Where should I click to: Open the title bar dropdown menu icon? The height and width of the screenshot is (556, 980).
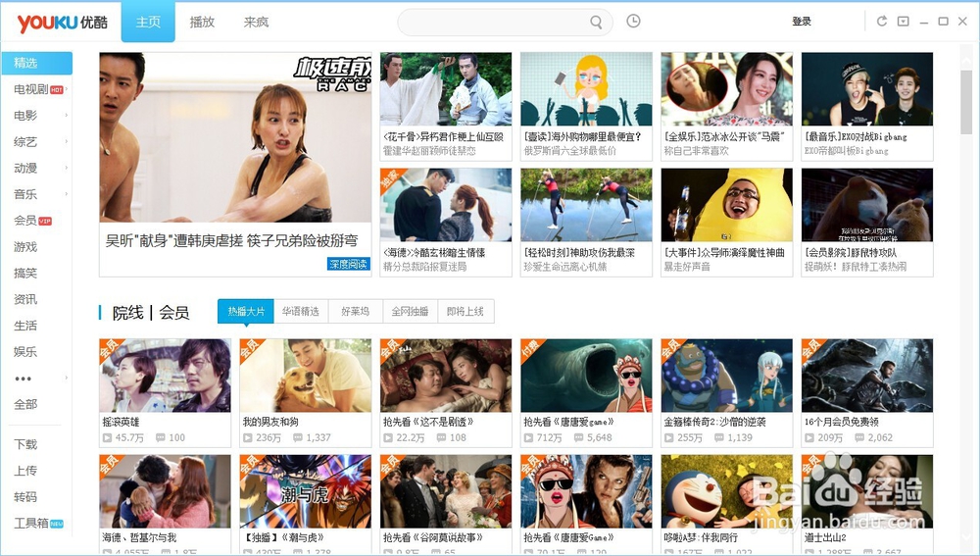(904, 22)
